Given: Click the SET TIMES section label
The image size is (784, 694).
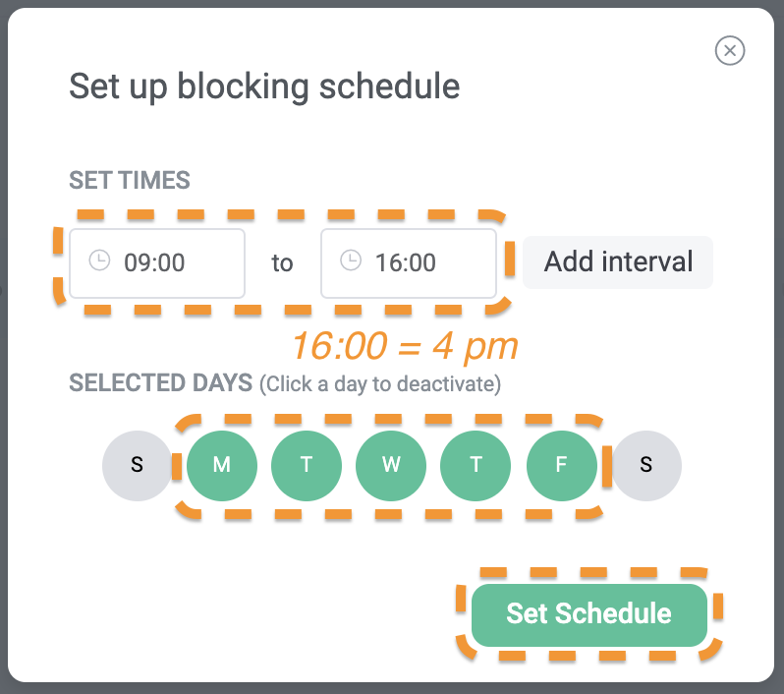Looking at the screenshot, I should [129, 181].
